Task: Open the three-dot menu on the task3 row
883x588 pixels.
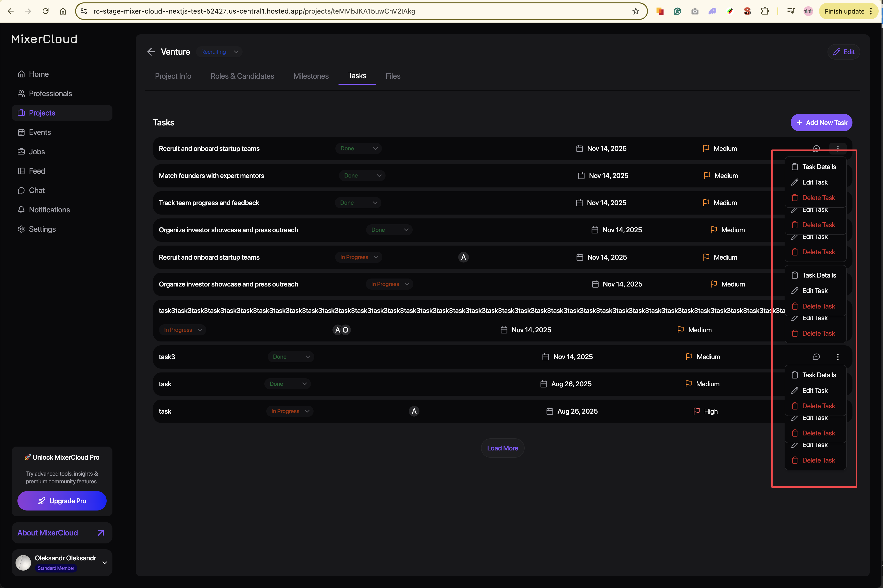Action: pos(838,357)
